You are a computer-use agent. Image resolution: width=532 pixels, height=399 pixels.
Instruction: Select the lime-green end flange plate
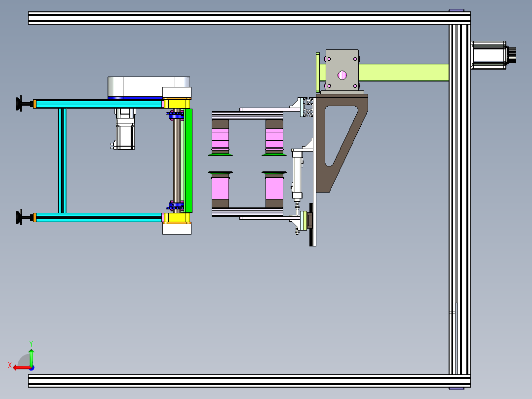pyautogui.click(x=318, y=72)
